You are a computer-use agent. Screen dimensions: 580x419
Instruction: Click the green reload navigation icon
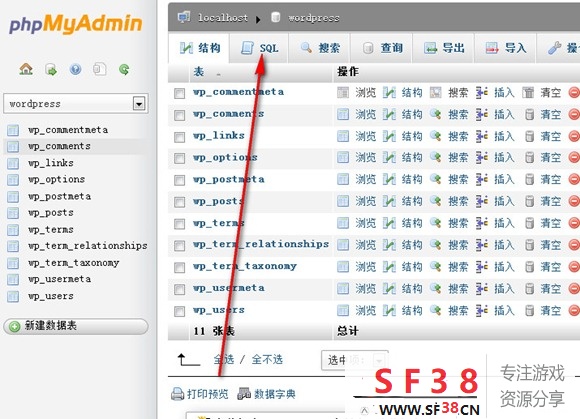point(124,69)
